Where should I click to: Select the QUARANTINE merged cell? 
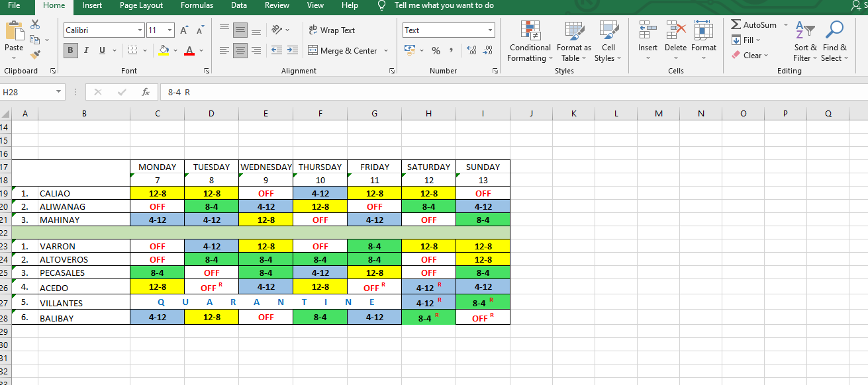(x=265, y=302)
